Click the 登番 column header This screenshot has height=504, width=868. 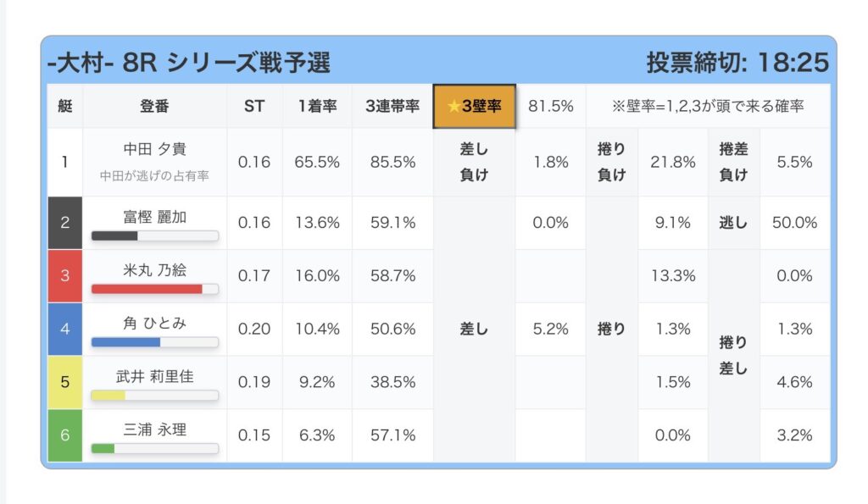154,107
